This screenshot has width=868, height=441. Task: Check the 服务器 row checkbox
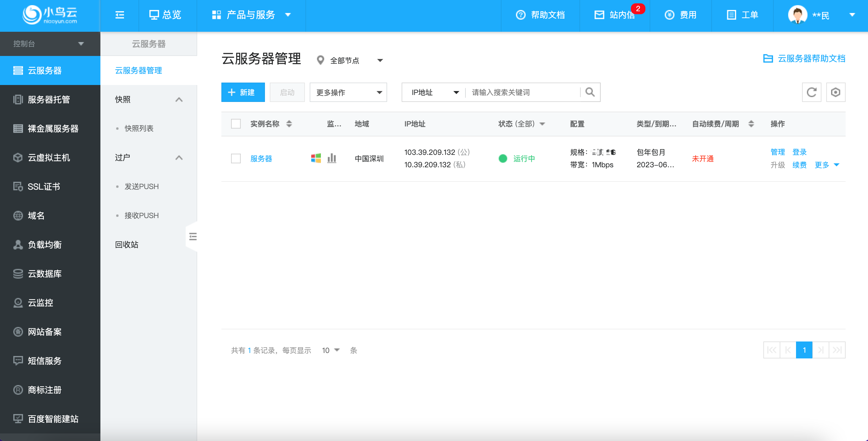(x=236, y=158)
